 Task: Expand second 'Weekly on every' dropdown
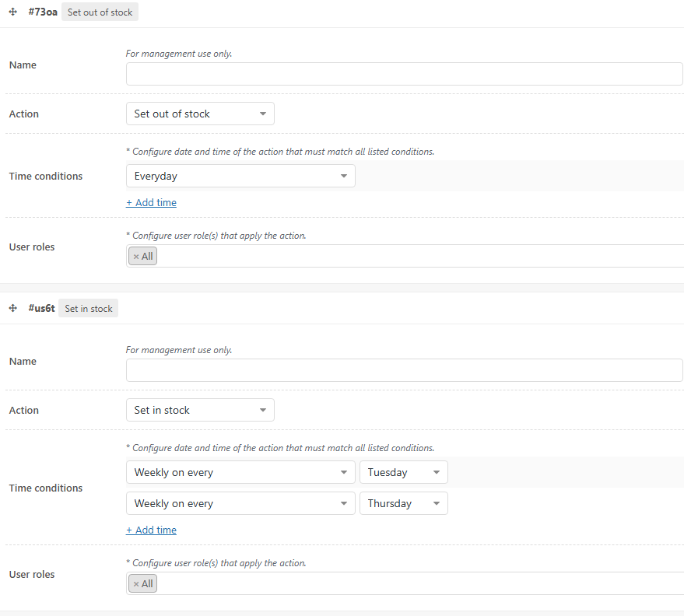tap(240, 504)
